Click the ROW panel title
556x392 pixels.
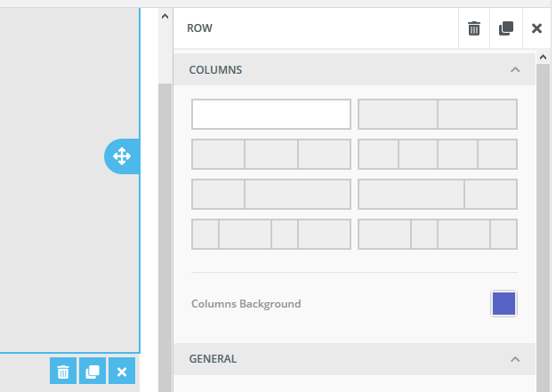[199, 28]
